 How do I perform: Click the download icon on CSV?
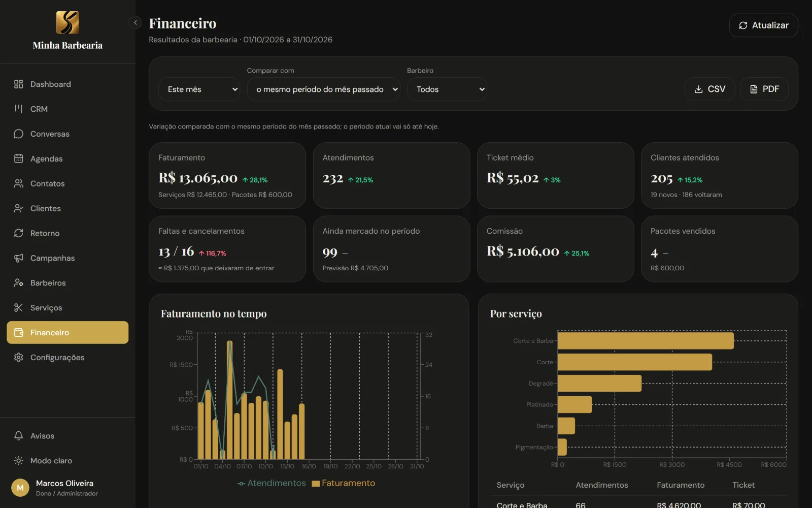(x=698, y=89)
